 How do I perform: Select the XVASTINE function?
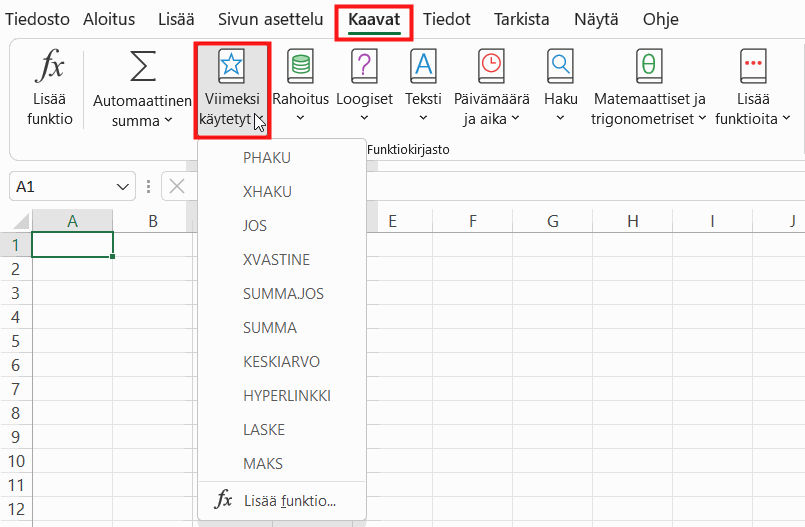coord(282,260)
